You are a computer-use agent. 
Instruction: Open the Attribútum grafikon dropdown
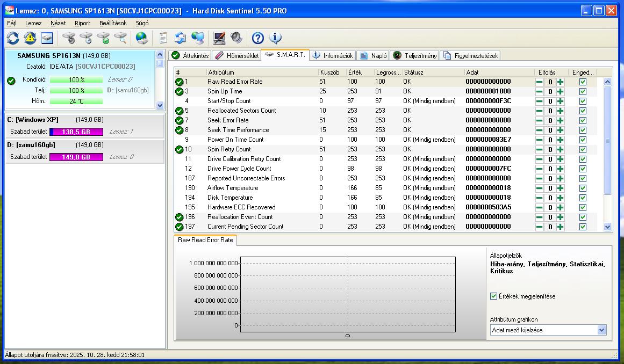coord(601,330)
